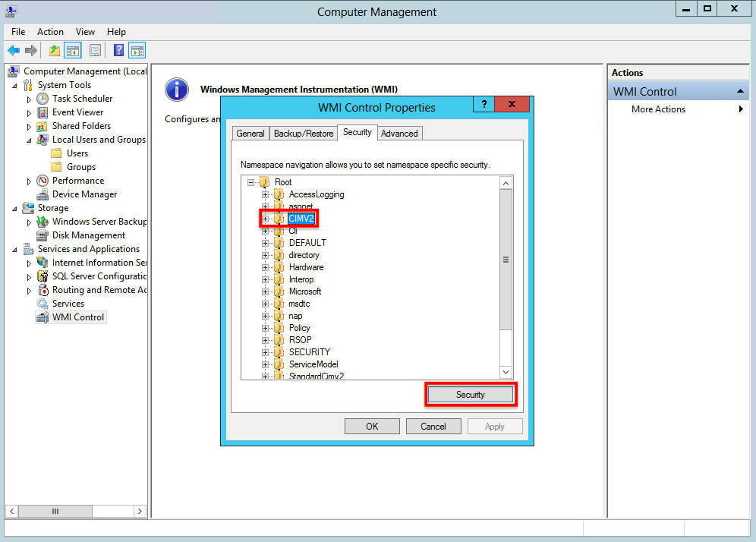This screenshot has width=756, height=542.
Task: Click the console tree horizontal scrollbar thumb
Action: click(x=55, y=511)
